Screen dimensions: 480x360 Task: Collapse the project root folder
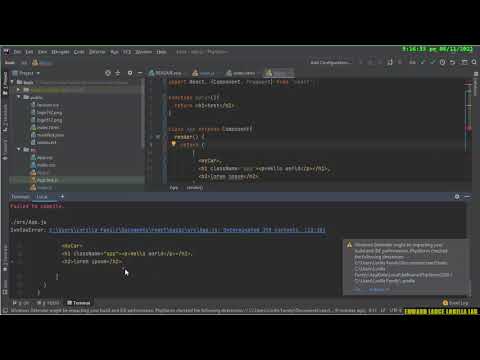point(12,82)
